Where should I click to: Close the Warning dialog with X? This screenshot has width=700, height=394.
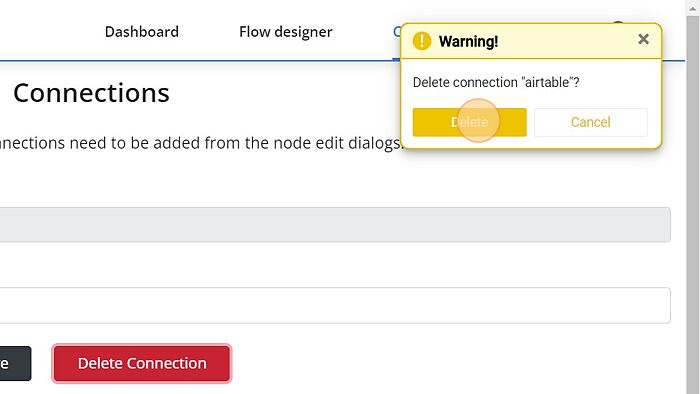click(643, 39)
